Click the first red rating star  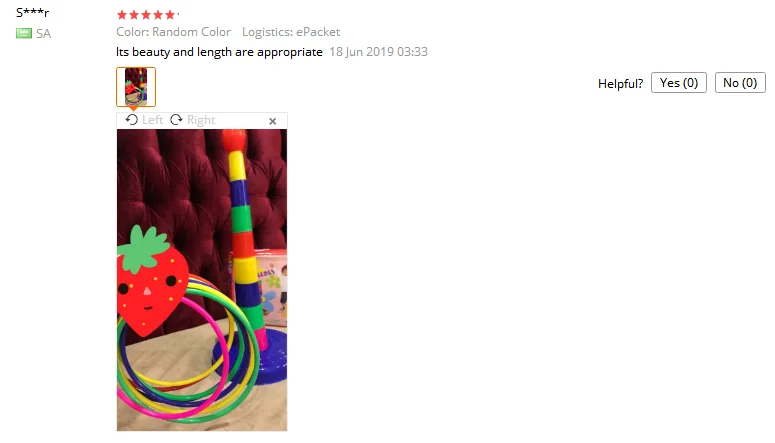[122, 15]
